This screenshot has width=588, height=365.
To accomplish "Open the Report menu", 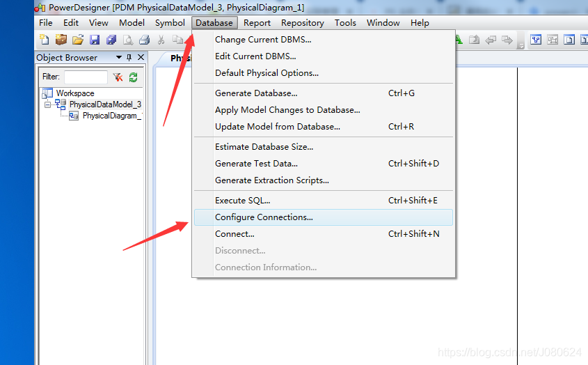I will coord(257,23).
